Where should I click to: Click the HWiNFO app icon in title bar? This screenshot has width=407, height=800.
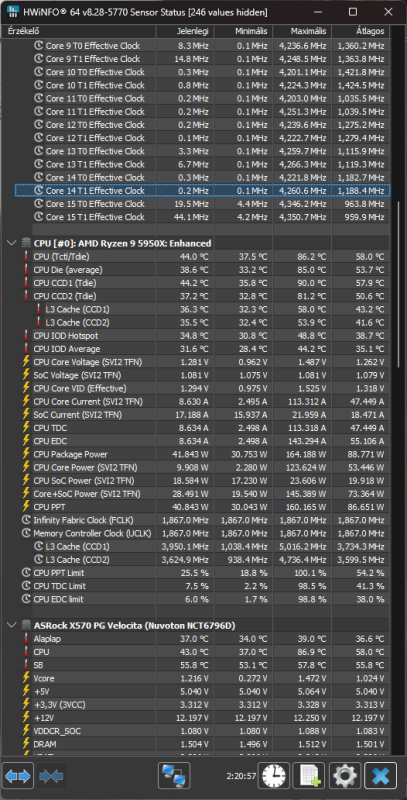tap(12, 11)
